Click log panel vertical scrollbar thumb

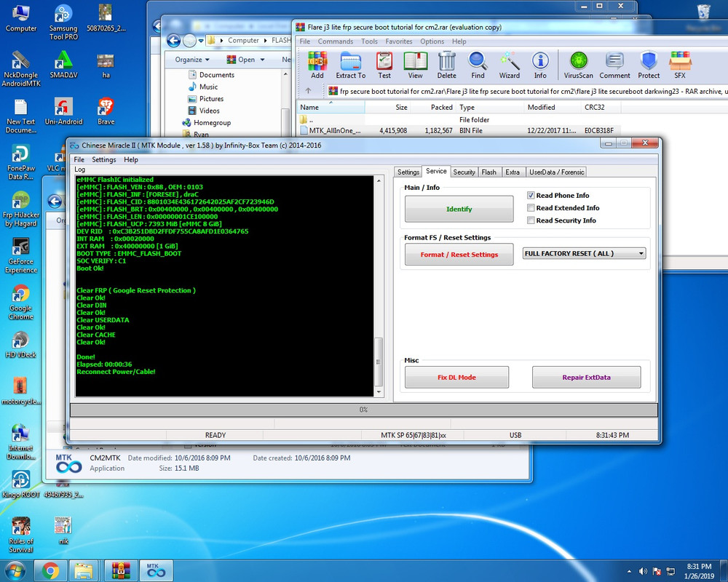coord(379,362)
